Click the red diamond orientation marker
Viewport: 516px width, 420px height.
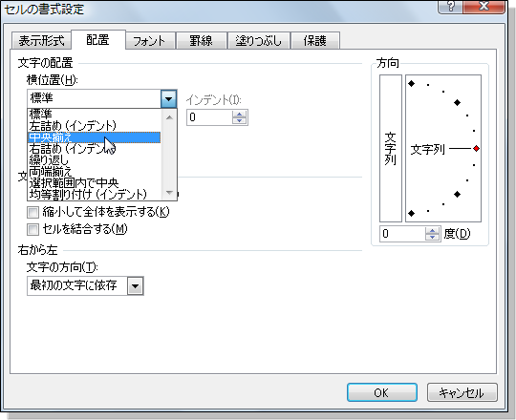476,149
